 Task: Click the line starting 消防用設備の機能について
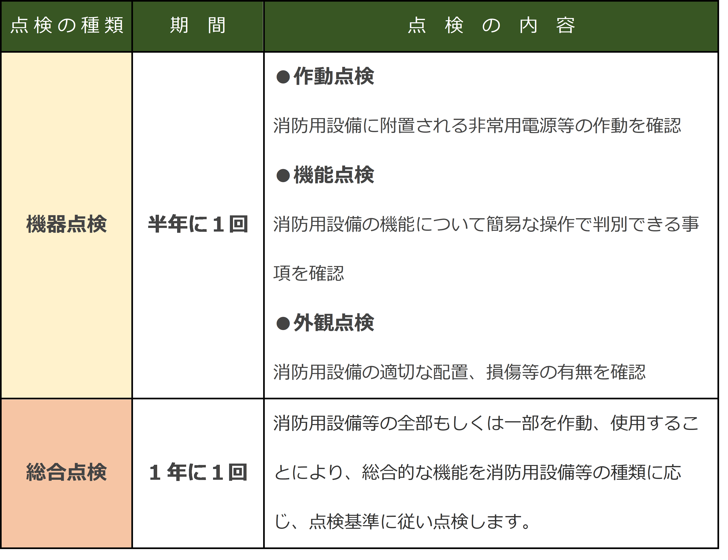pos(486,224)
